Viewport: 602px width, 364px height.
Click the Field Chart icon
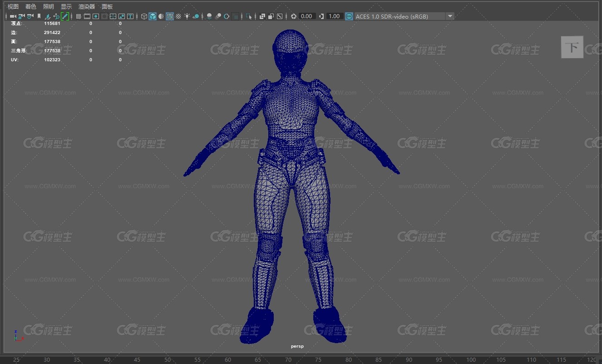[x=113, y=16]
